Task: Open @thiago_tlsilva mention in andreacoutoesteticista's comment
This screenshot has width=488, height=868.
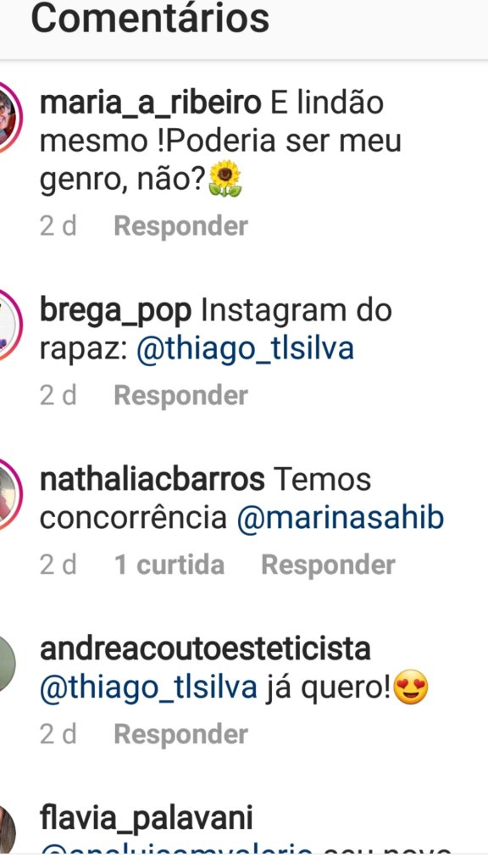Action: (x=148, y=688)
